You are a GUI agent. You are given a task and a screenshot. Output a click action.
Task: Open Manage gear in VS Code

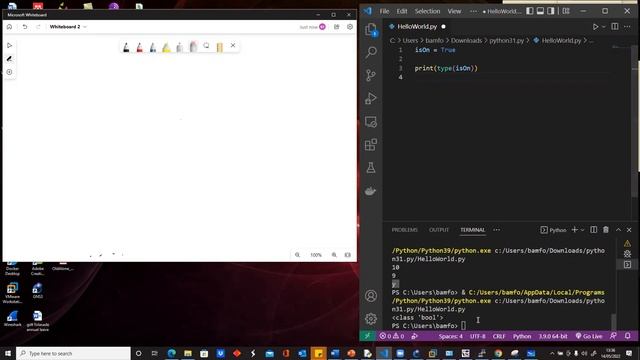coord(371,318)
